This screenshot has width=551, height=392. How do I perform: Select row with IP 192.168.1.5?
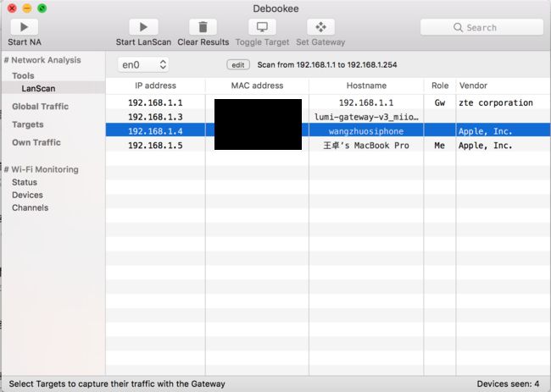point(328,146)
